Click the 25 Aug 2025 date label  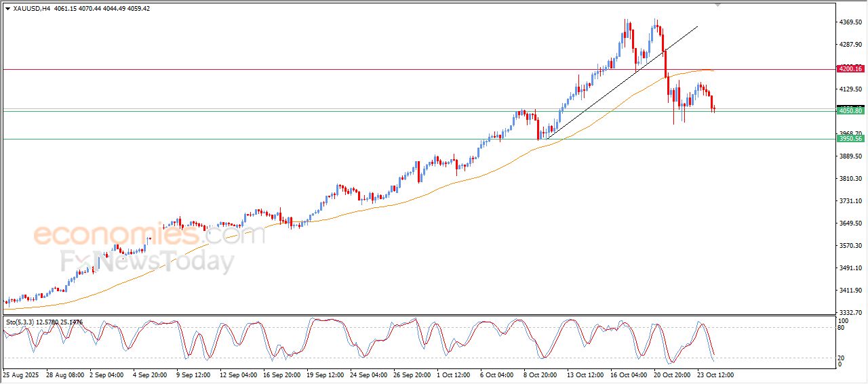22,375
